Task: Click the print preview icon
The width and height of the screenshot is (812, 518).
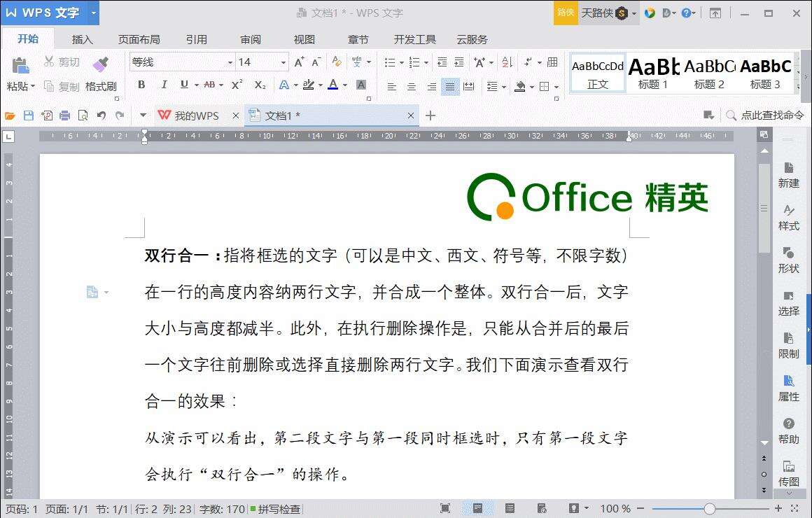Action: point(83,115)
